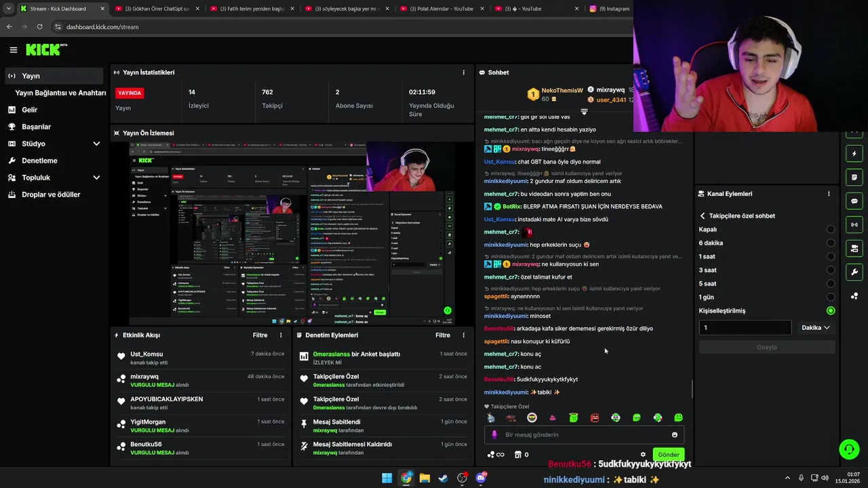Open chat settings gear icon
Viewport: 868px width, 488px height.
(x=643, y=455)
